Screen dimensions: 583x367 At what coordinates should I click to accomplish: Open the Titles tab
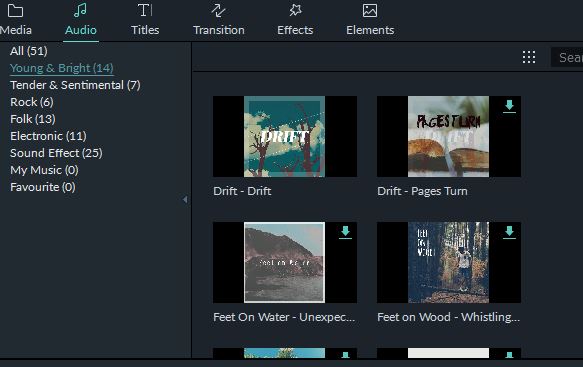[145, 20]
